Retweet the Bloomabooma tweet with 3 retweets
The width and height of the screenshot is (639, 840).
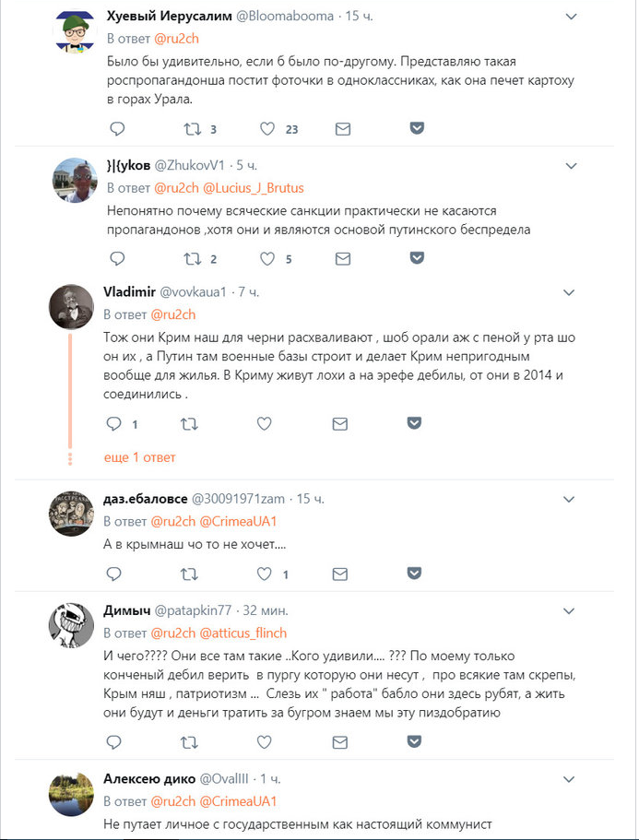(x=193, y=128)
